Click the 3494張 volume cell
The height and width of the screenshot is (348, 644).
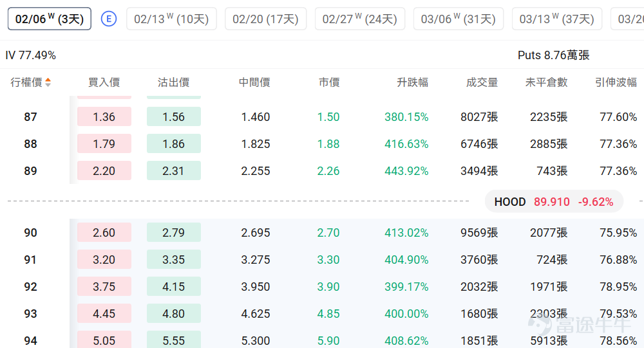(x=479, y=170)
